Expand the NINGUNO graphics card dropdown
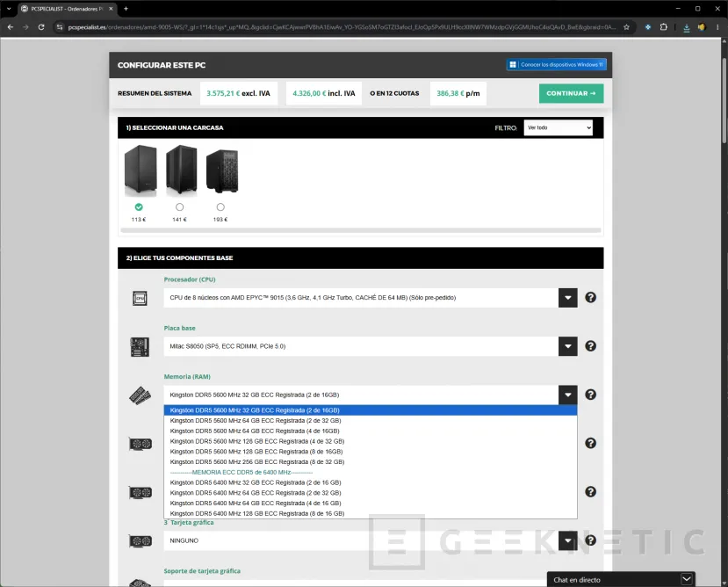Image resolution: width=728 pixels, height=587 pixels. [x=568, y=540]
